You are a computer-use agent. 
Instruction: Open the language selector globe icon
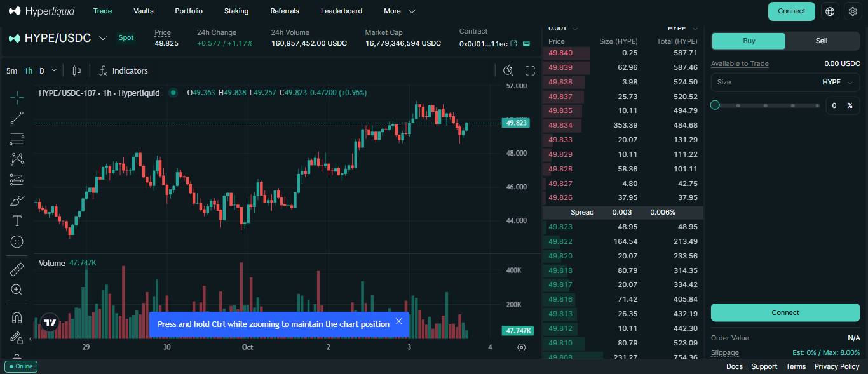pyautogui.click(x=829, y=11)
